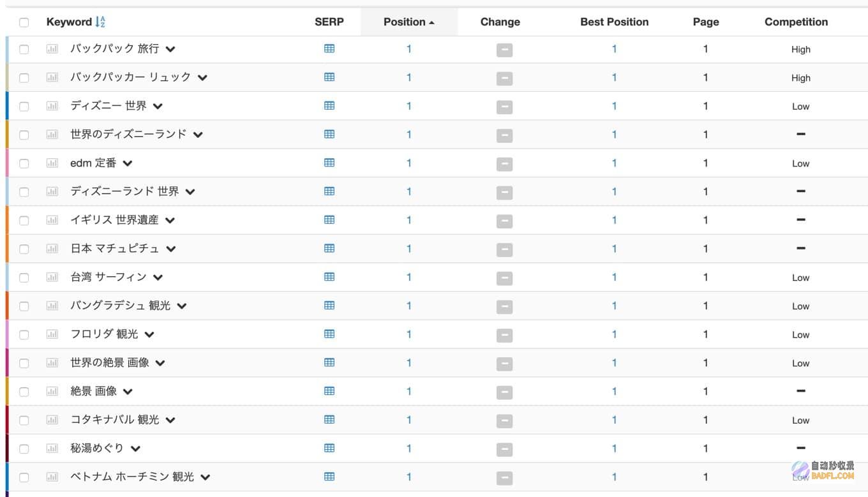This screenshot has height=497, width=868.
Task: Select the SERP column header
Action: pos(329,22)
